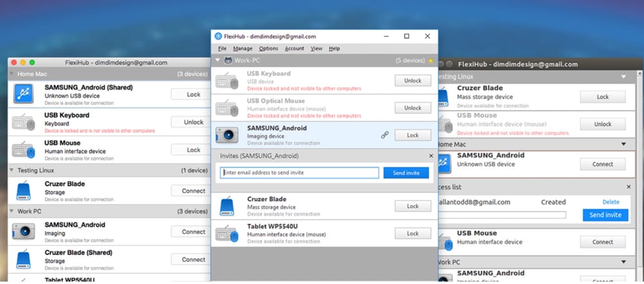Close the access list panel in Linux window
The height and width of the screenshot is (284, 644).
tap(629, 187)
